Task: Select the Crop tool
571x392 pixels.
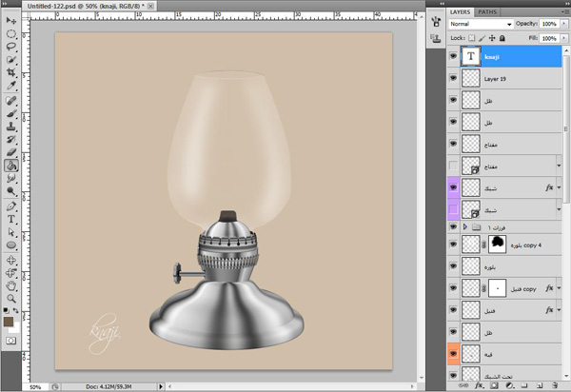Action: [11, 72]
